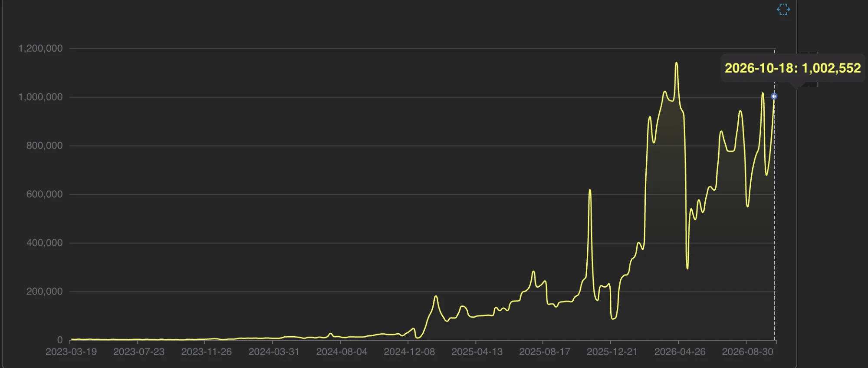Click the 2025-08-17 x-axis date
The width and height of the screenshot is (868, 368).
point(545,352)
